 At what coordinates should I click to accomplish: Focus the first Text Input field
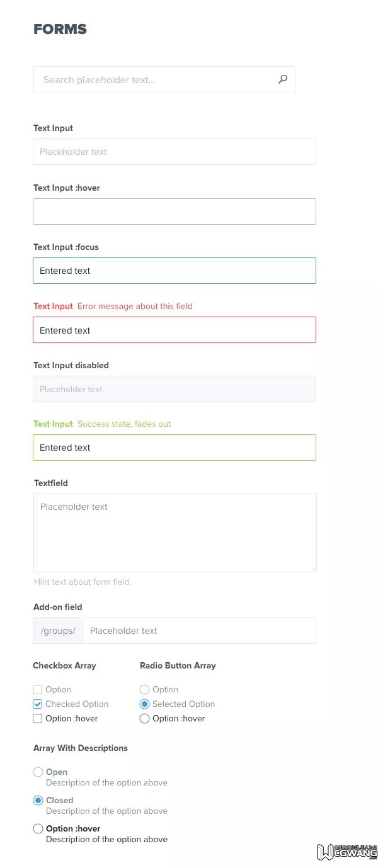coord(175,152)
